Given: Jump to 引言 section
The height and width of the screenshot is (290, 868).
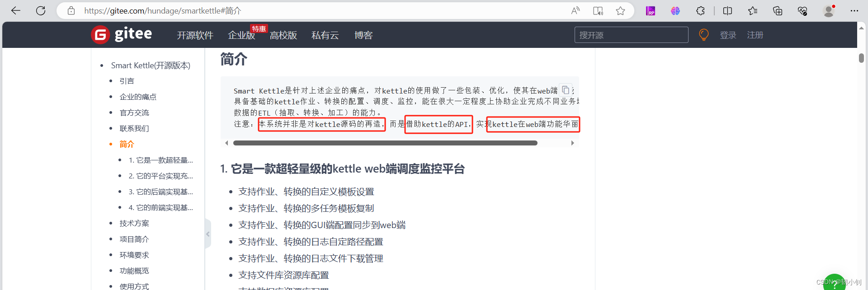Looking at the screenshot, I should click(x=127, y=81).
